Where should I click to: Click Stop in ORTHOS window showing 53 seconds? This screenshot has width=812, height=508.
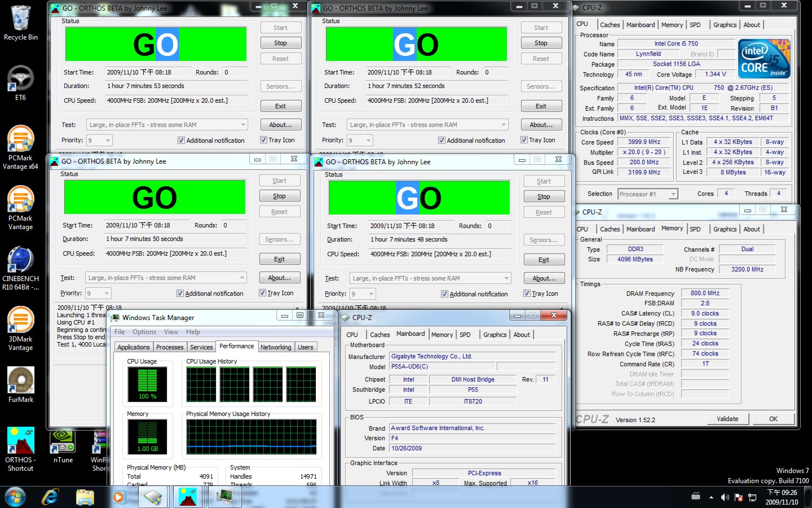[280, 43]
